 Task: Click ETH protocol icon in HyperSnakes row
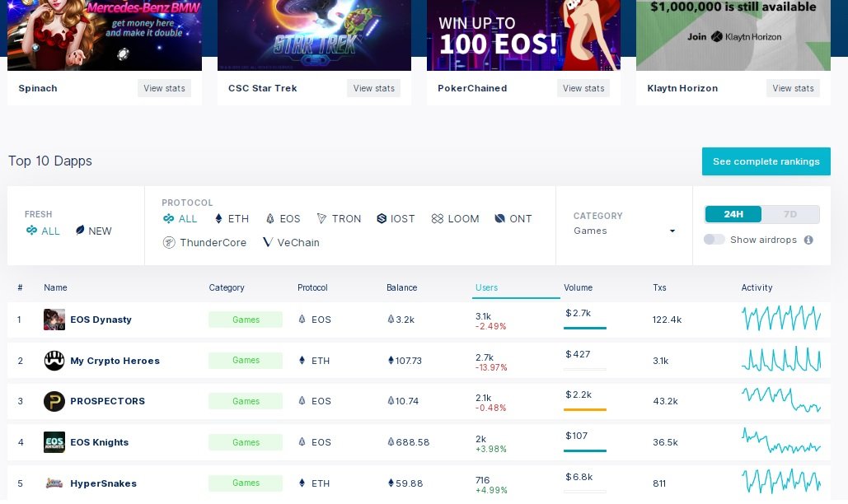point(302,483)
